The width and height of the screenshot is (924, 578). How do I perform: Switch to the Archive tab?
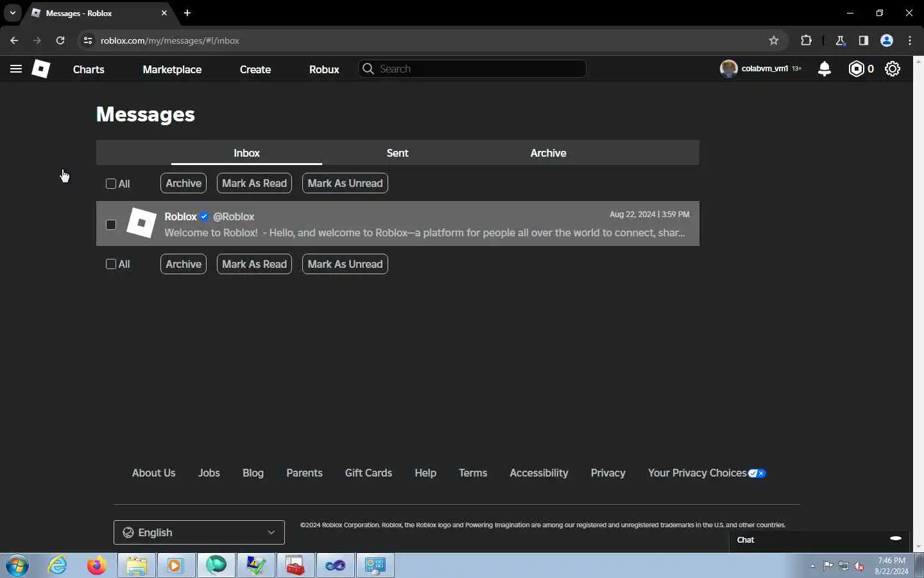tap(548, 153)
